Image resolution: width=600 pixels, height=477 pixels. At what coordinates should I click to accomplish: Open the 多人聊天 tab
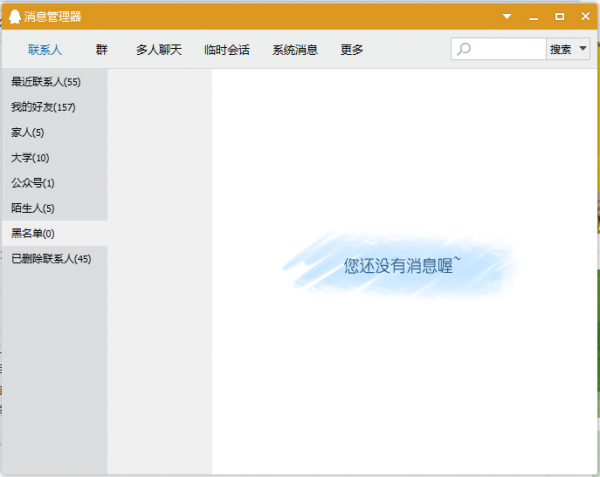point(159,50)
